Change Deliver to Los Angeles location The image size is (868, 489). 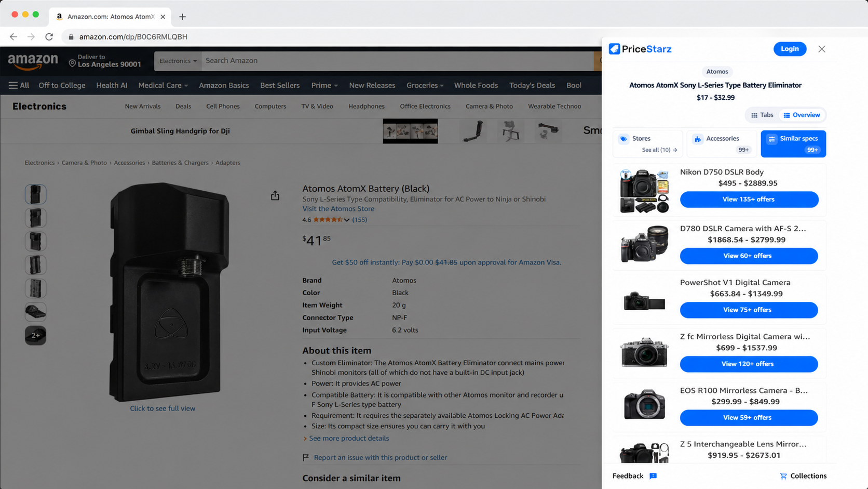click(105, 61)
